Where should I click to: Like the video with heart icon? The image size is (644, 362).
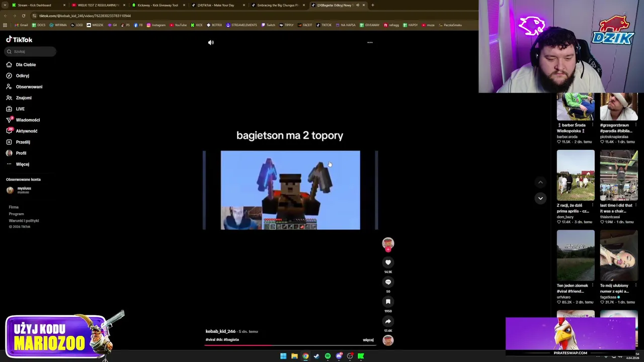(388, 262)
